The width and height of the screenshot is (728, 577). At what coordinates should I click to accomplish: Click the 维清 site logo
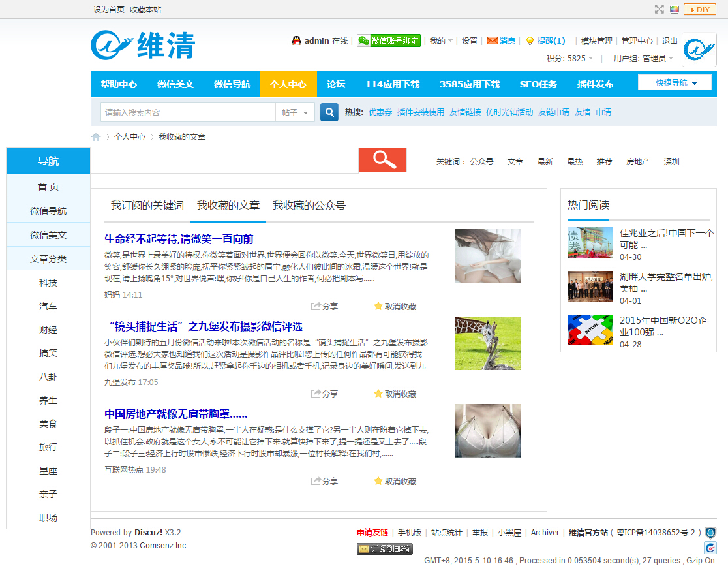pos(143,45)
